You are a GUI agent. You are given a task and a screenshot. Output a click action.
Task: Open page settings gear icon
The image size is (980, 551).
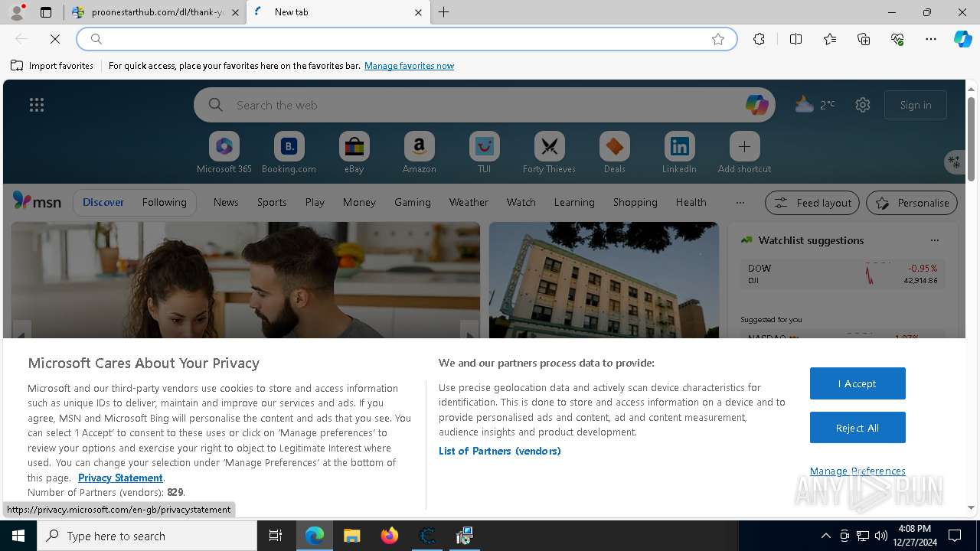[863, 105]
